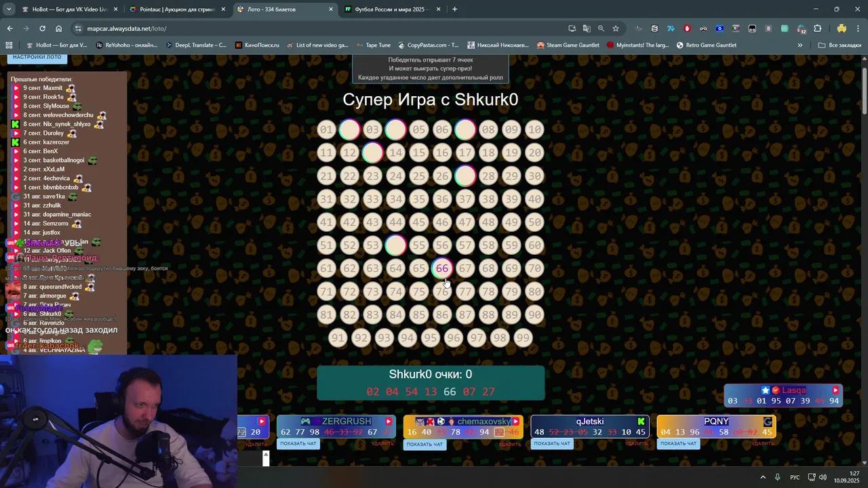View site information icon in address bar

[78, 28]
